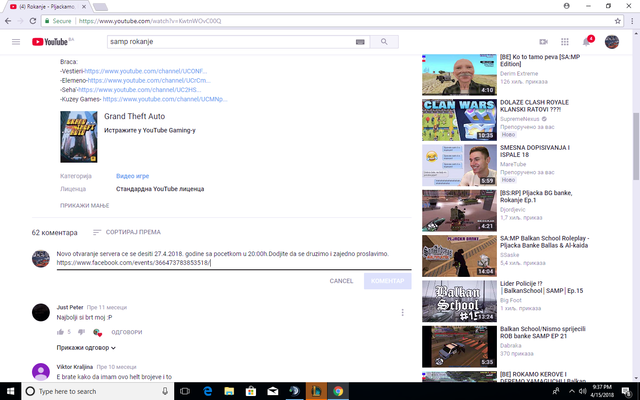640x400 pixels.
Task: Collapse description with ПРИКАЖИ МАЊЕ
Action: point(84,205)
